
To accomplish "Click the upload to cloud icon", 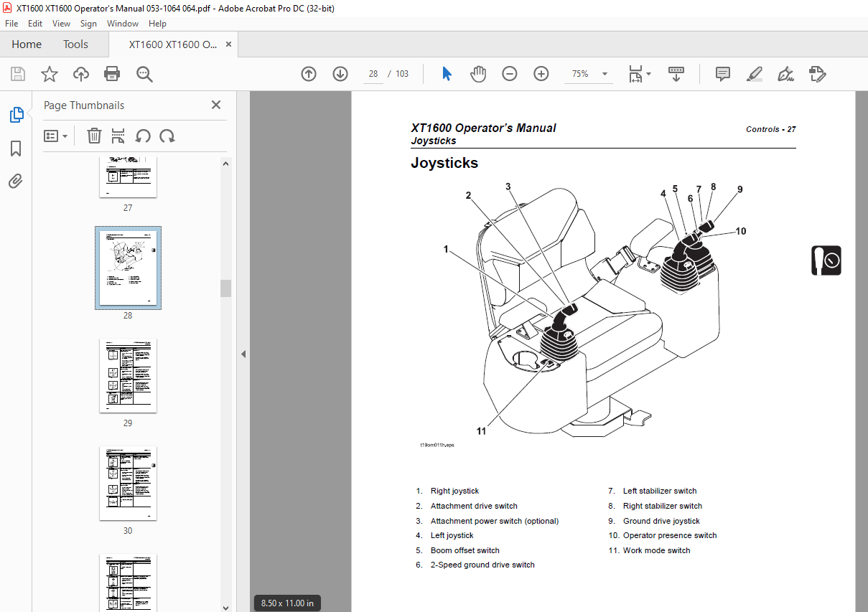I will [80, 74].
